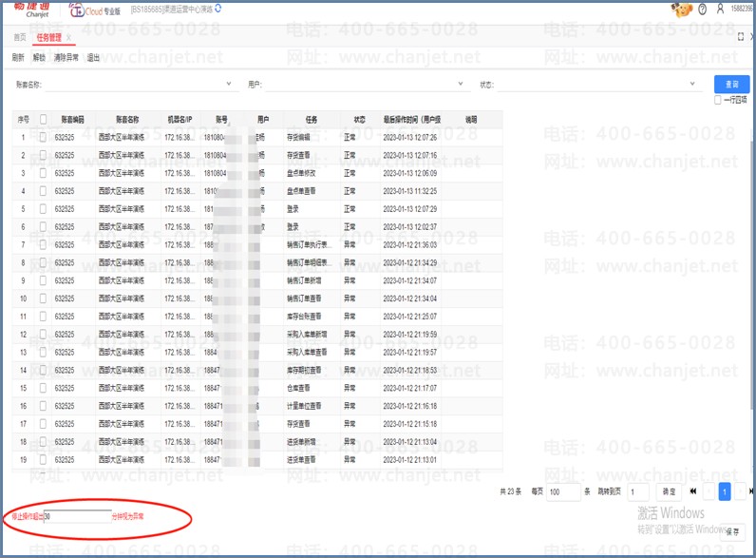Click the refresh icon beside the account name
Viewport: 756px width, 558px height.
(218, 9)
